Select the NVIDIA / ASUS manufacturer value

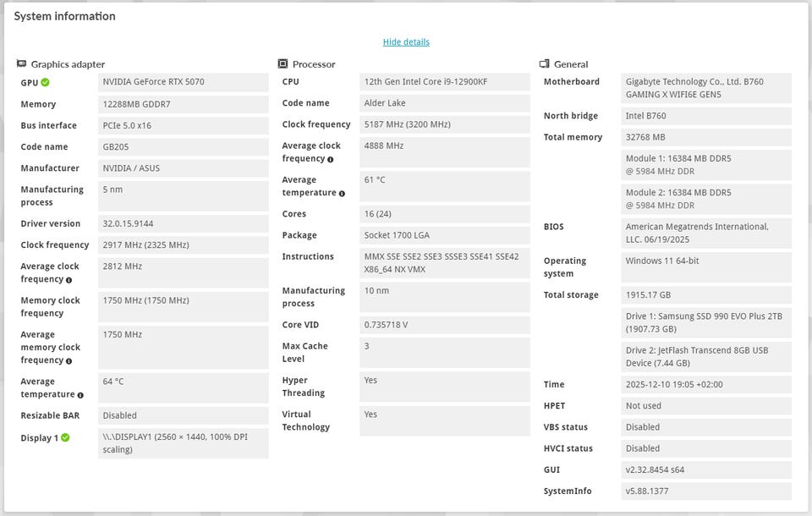[184, 167]
